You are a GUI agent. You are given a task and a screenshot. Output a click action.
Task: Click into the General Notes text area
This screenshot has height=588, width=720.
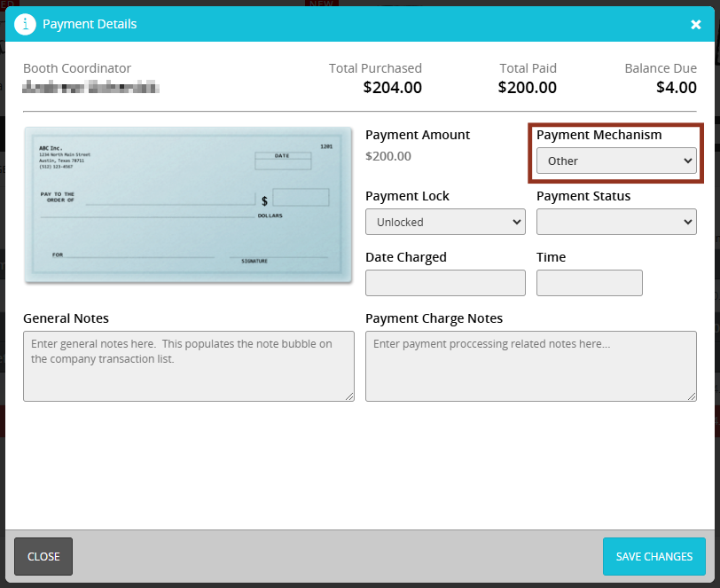click(x=189, y=366)
